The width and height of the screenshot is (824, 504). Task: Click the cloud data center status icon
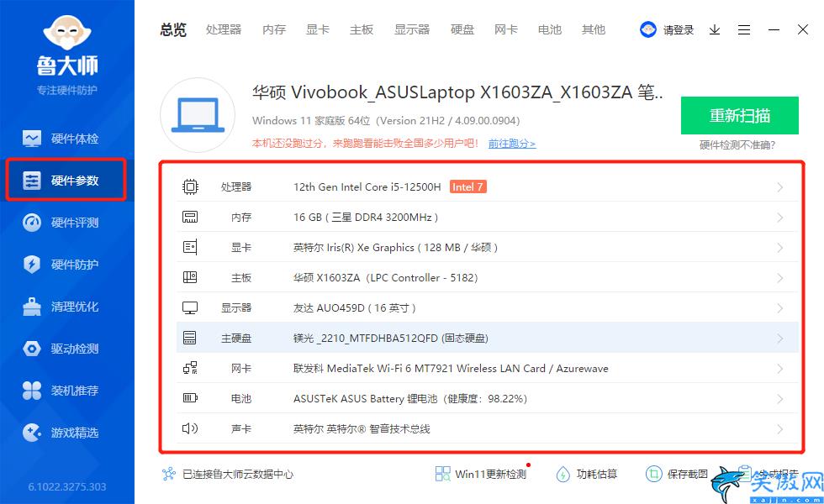point(169,474)
